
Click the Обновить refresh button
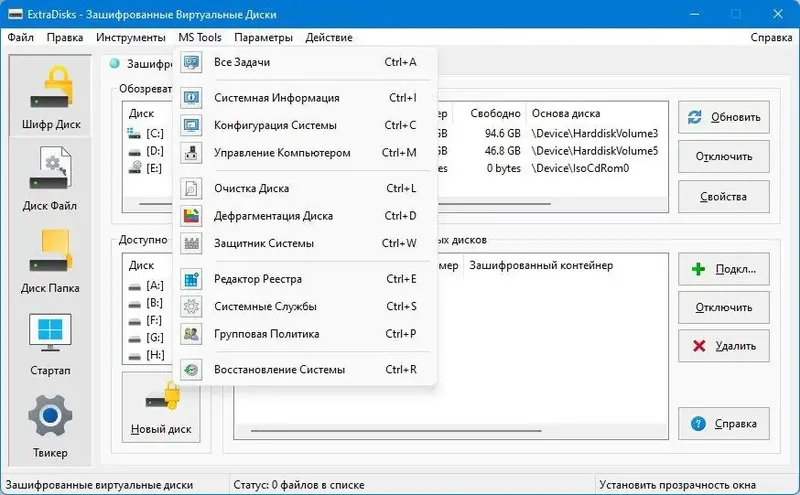coord(723,117)
